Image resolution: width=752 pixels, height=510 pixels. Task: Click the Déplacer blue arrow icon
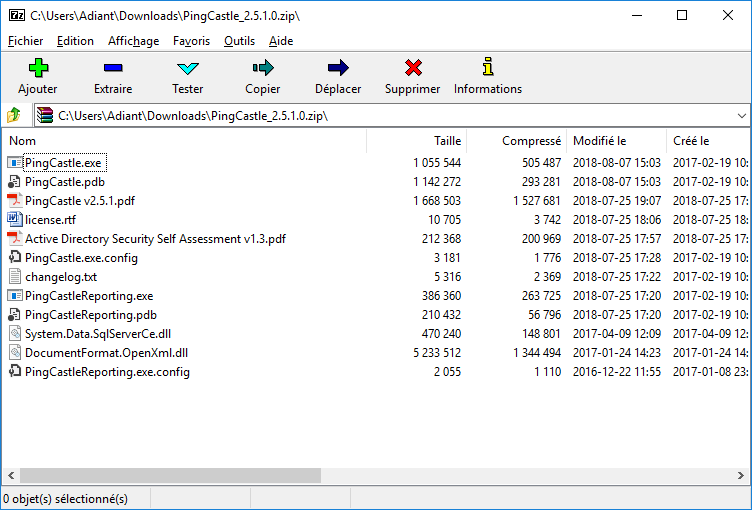click(x=338, y=68)
